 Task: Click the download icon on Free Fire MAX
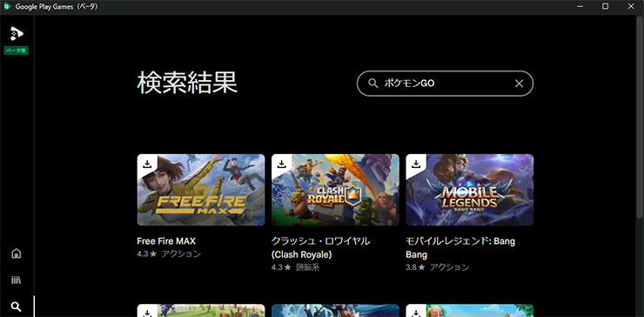[x=147, y=164]
